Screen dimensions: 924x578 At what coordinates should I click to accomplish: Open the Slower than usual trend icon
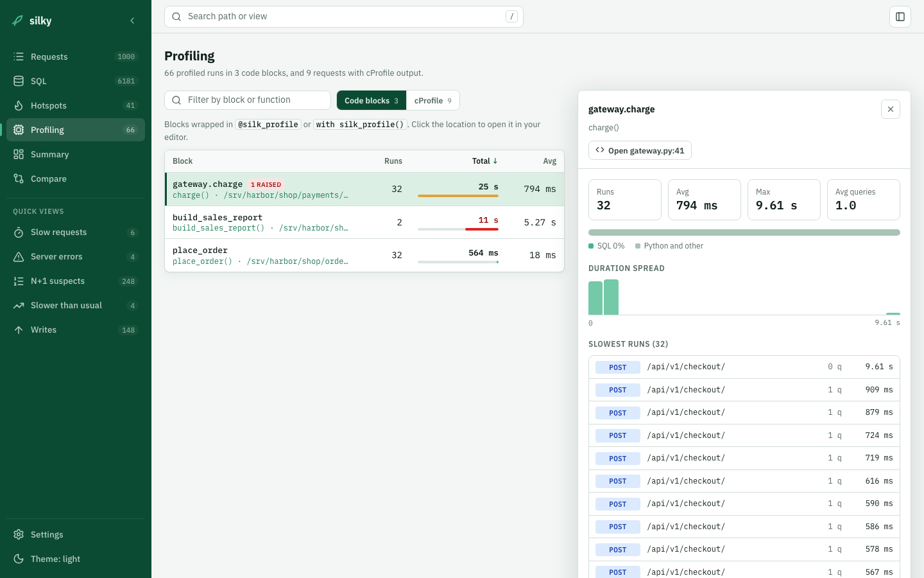(x=19, y=306)
